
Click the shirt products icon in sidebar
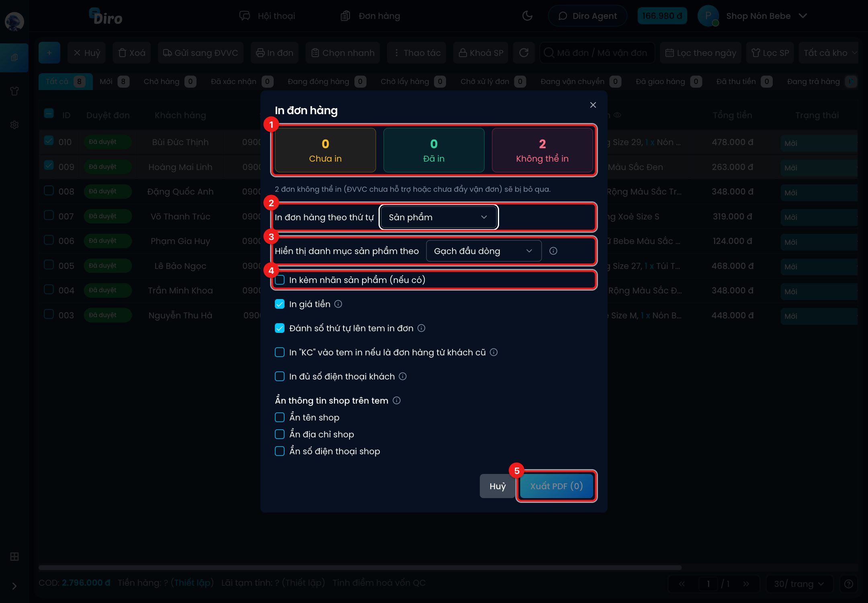pos(14,91)
